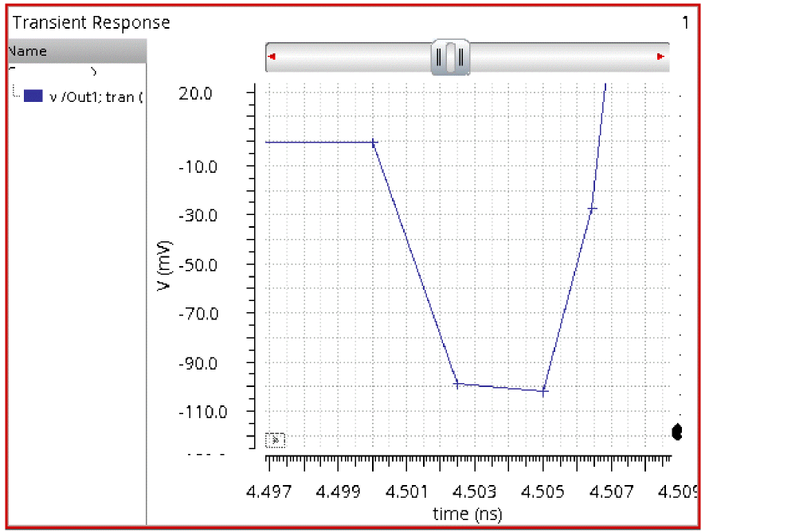Click the time (ns) X-axis label

[468, 514]
